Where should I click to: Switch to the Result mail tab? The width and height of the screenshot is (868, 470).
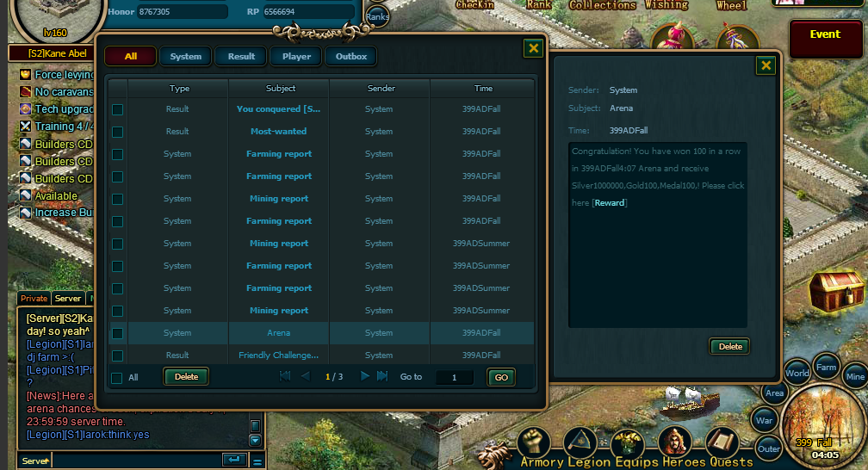tap(241, 57)
